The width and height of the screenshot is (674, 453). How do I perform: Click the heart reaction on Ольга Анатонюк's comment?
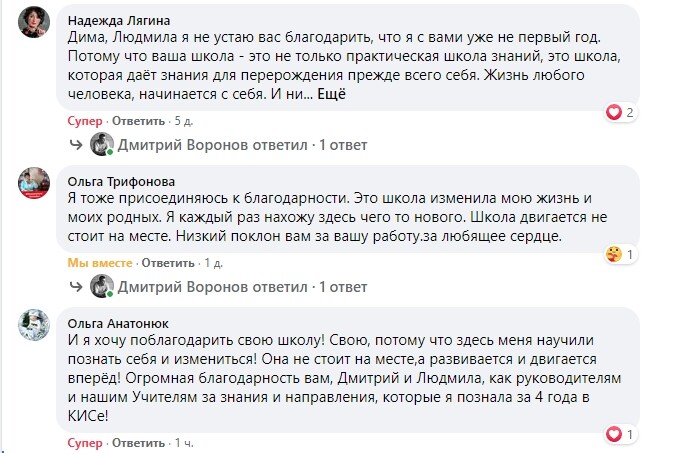click(614, 434)
